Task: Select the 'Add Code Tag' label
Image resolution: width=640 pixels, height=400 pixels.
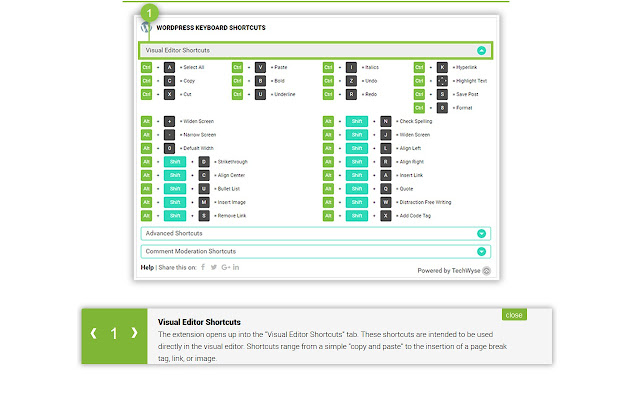Action: click(415, 216)
